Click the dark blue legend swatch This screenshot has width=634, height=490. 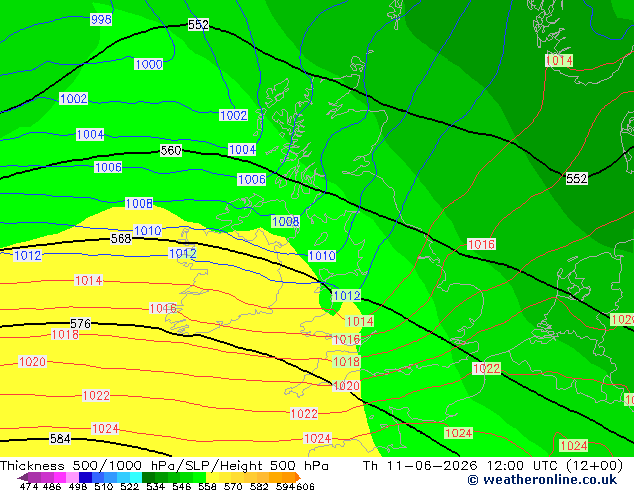point(85,477)
